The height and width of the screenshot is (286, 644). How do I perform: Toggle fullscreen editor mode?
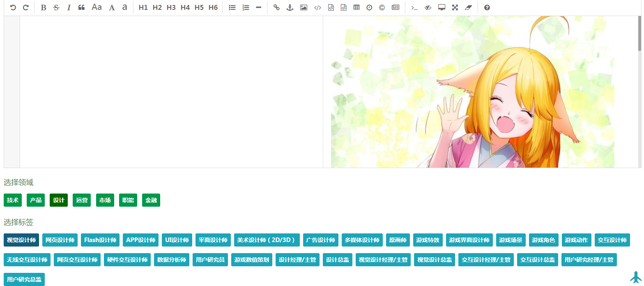[455, 7]
